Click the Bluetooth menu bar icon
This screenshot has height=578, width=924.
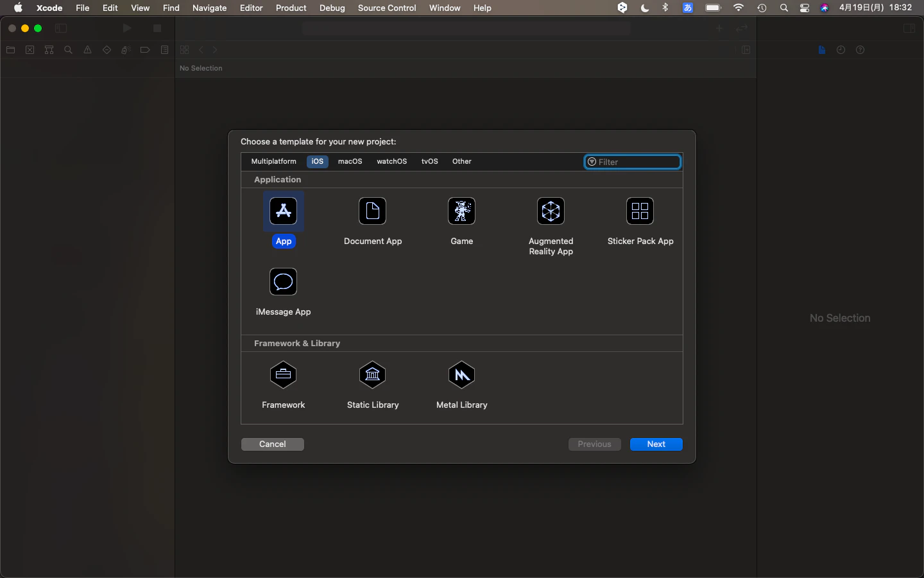(x=665, y=8)
